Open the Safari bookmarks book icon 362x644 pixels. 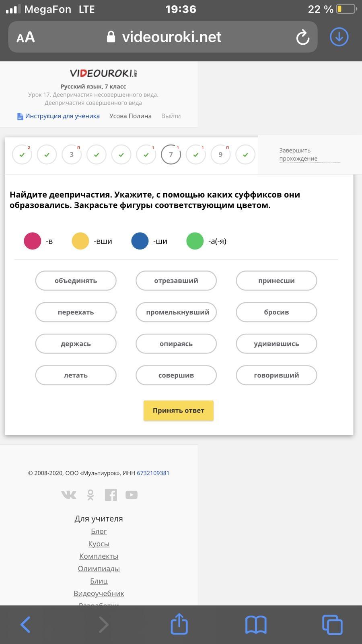[256, 625]
